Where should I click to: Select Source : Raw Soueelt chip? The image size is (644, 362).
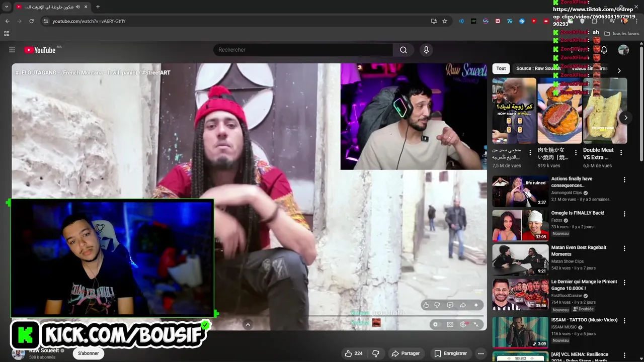(538, 68)
